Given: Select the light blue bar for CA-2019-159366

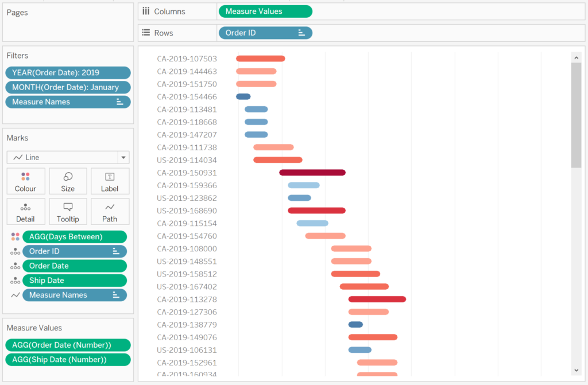Looking at the screenshot, I should [304, 185].
